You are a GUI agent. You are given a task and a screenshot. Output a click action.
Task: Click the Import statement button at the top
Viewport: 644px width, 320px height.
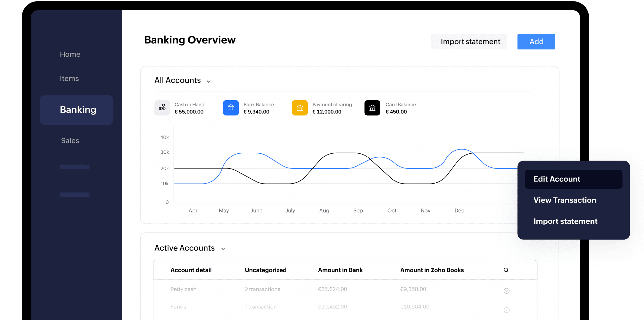[x=469, y=42]
